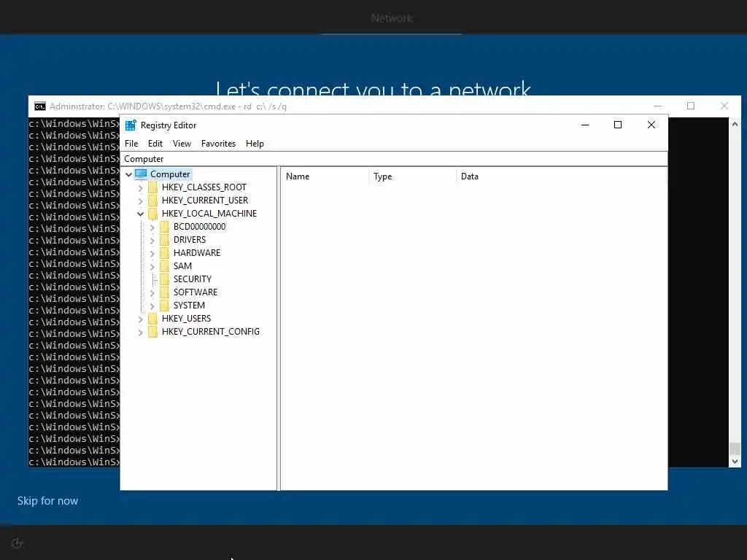Image resolution: width=747 pixels, height=560 pixels.
Task: Click the Registry Editor address bar
Action: click(393, 158)
